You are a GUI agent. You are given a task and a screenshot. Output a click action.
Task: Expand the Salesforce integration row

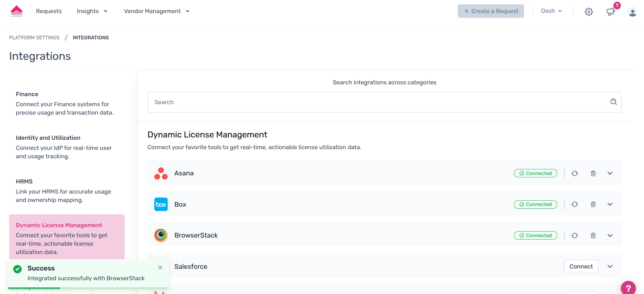(610, 266)
